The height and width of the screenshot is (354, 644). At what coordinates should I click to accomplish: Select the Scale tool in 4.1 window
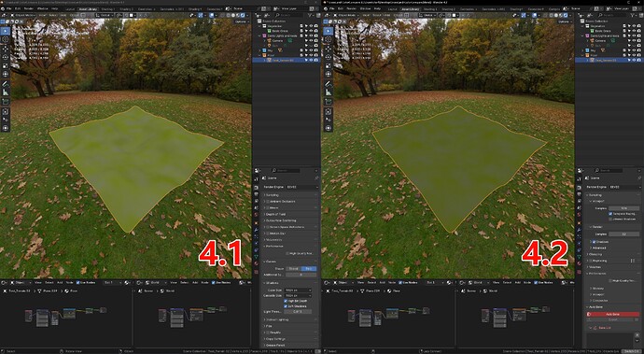tap(6, 65)
